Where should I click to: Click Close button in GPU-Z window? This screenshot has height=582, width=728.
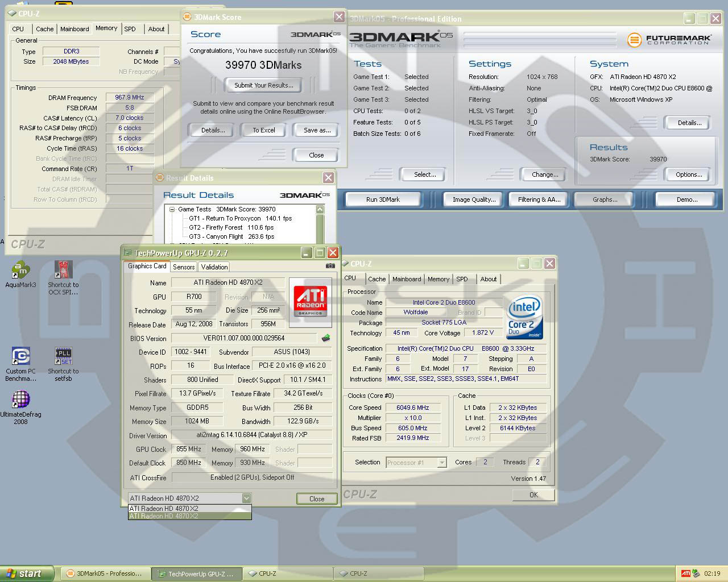tap(317, 499)
